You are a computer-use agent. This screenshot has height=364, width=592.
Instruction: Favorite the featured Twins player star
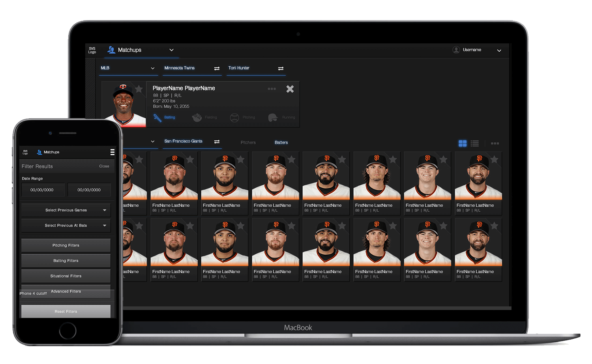(x=139, y=89)
